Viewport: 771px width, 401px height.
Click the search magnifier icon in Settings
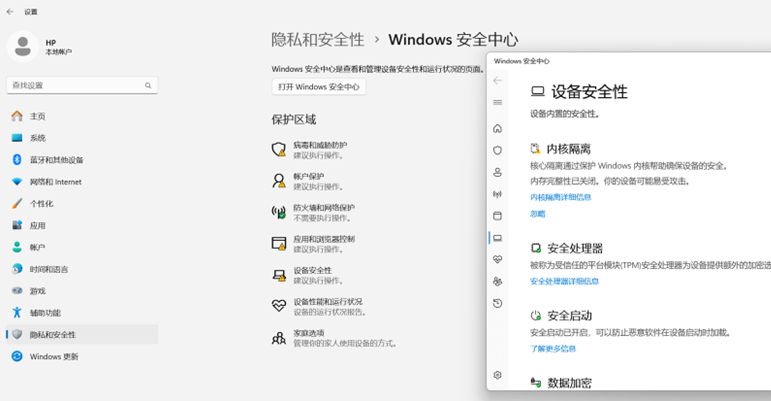click(148, 86)
